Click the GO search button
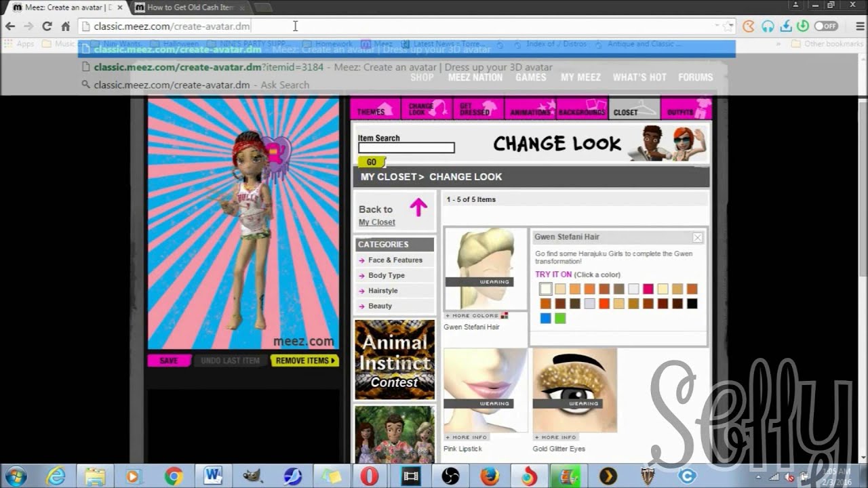This screenshot has width=868, height=488. tap(371, 162)
